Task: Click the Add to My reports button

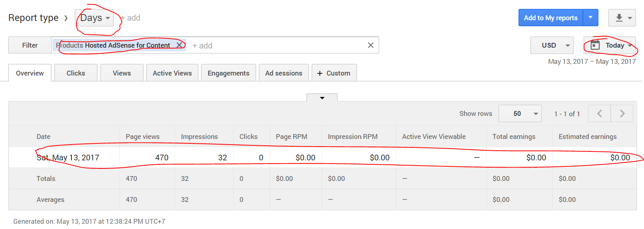Action: [550, 18]
